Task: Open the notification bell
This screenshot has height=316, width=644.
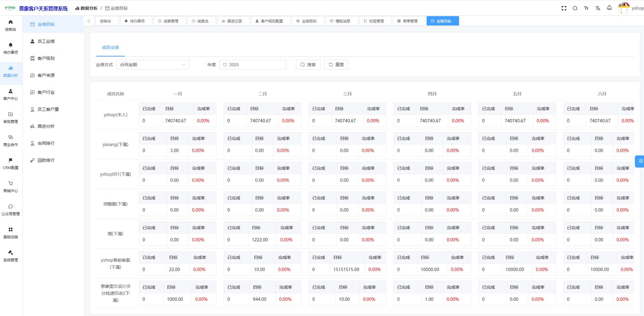Action: 609,8
